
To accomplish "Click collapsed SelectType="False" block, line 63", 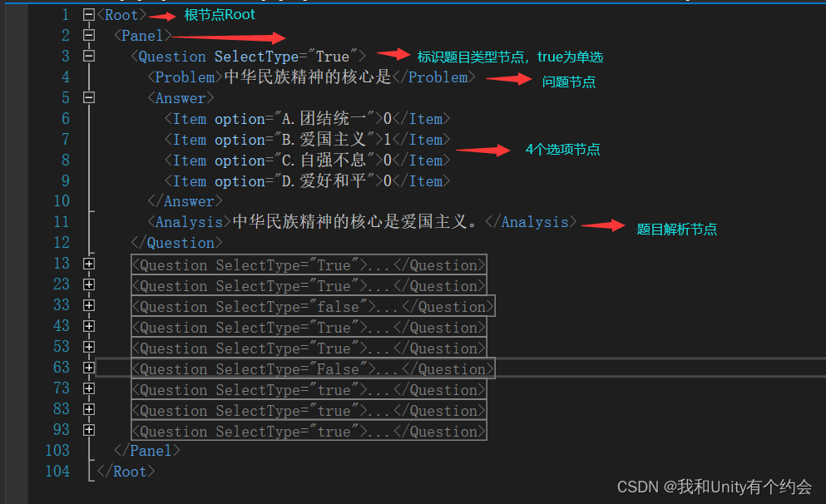I will [313, 368].
